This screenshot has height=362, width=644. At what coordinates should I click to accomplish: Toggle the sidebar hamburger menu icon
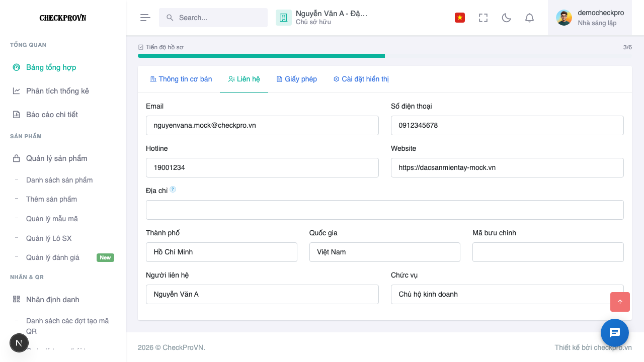click(145, 18)
